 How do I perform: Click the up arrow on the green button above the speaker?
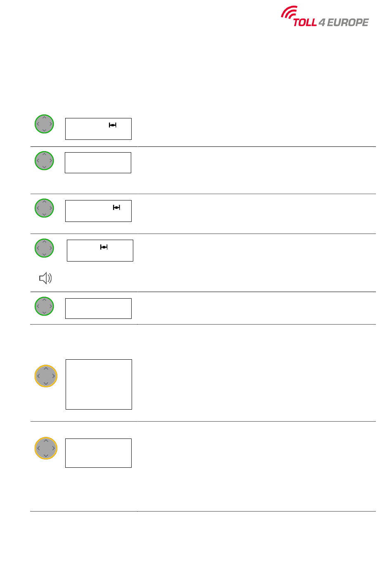(44, 242)
